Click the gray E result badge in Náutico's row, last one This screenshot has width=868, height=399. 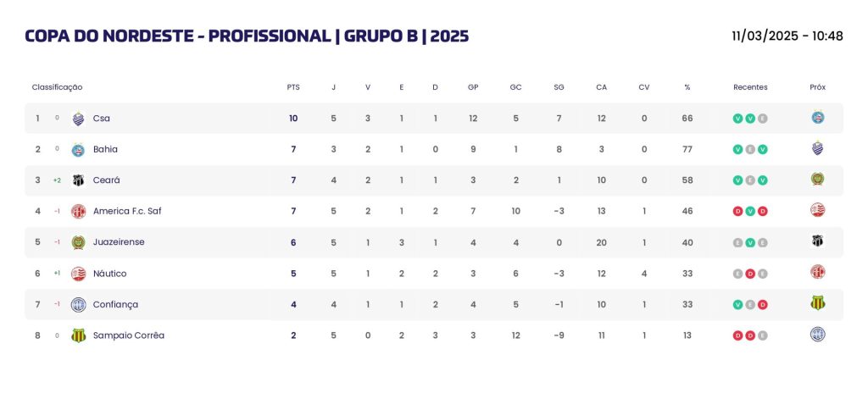point(762,274)
